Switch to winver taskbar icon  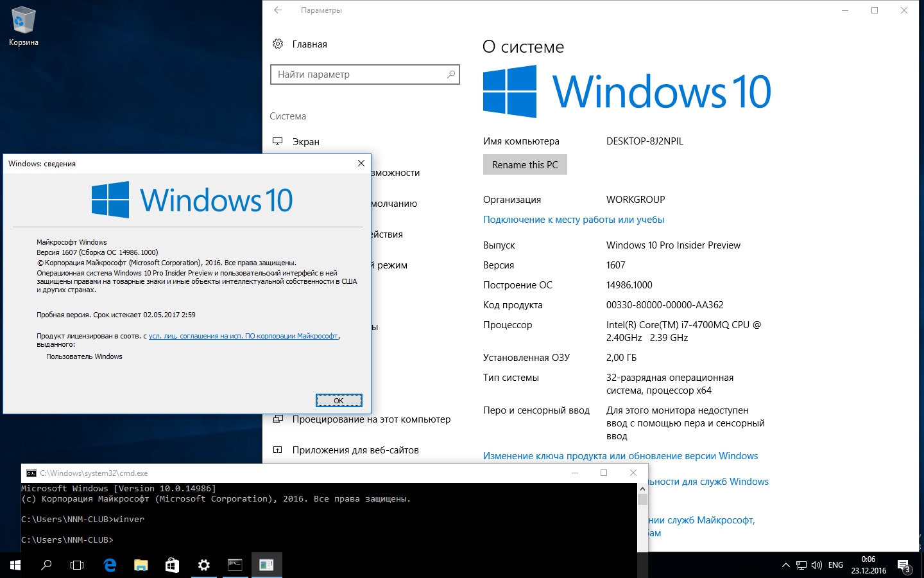(266, 565)
